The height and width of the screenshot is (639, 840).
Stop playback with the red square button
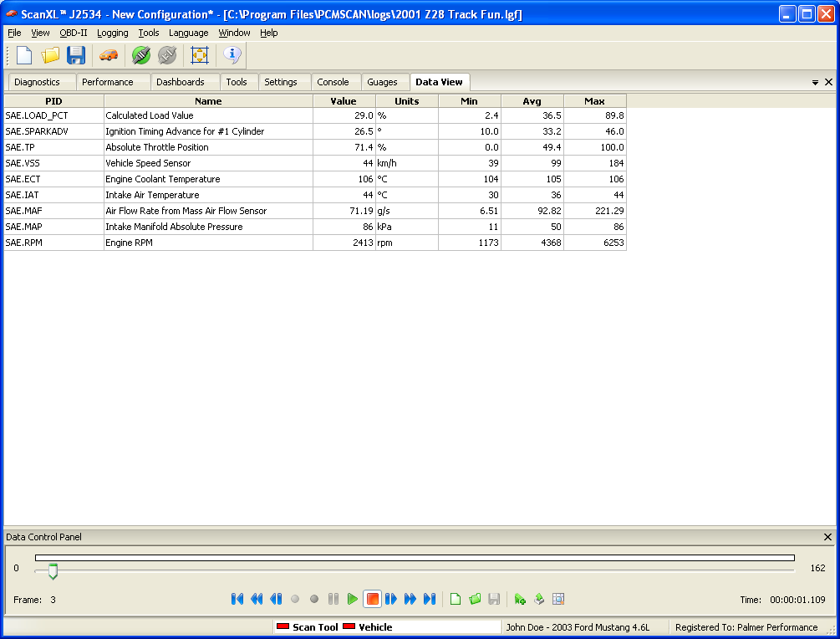coord(372,599)
